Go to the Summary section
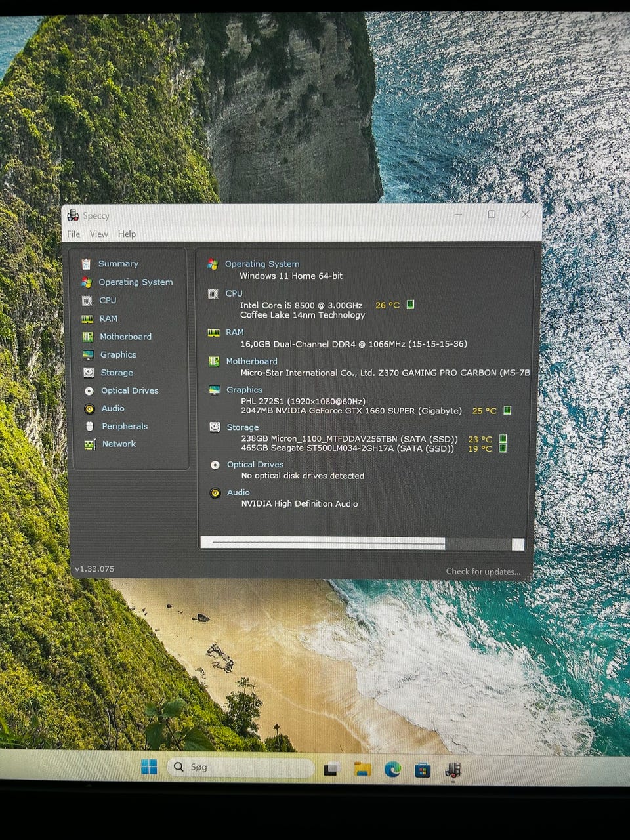This screenshot has width=630, height=840. [x=118, y=264]
